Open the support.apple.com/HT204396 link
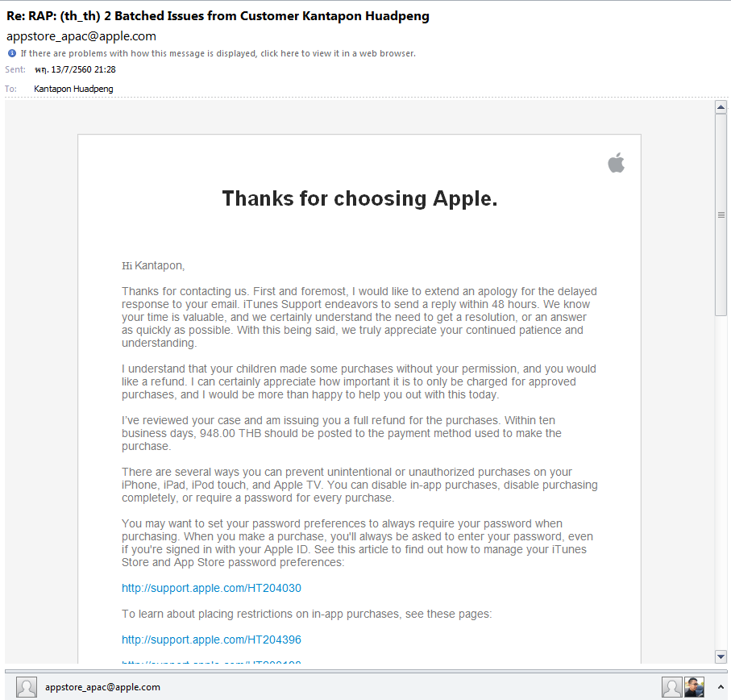Viewport: 731px width, 700px height. (x=211, y=640)
